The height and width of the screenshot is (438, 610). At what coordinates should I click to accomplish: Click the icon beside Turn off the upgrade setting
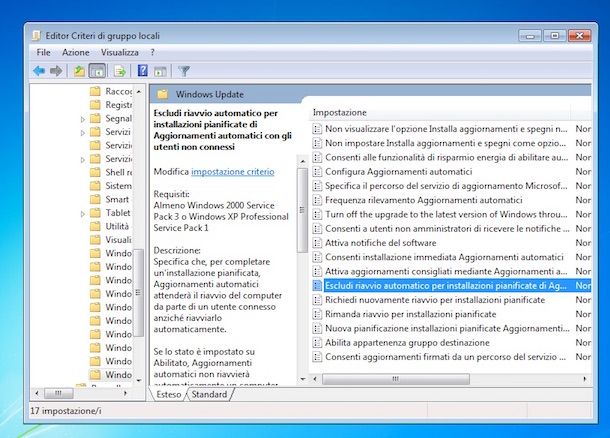tap(317, 214)
